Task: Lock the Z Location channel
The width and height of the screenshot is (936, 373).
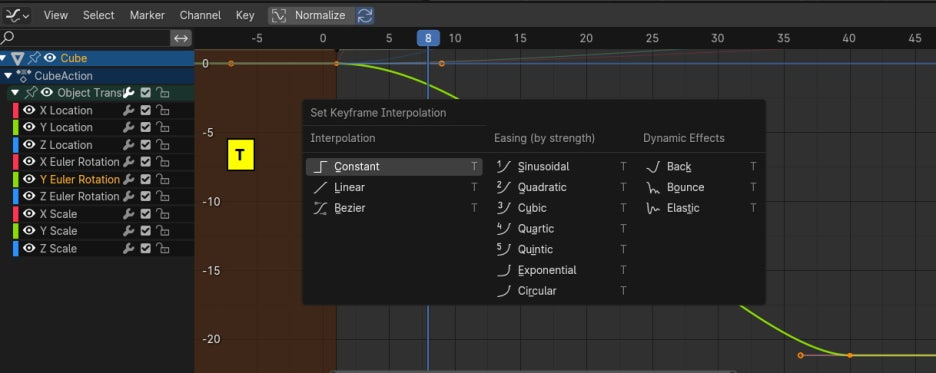Action: click(162, 145)
